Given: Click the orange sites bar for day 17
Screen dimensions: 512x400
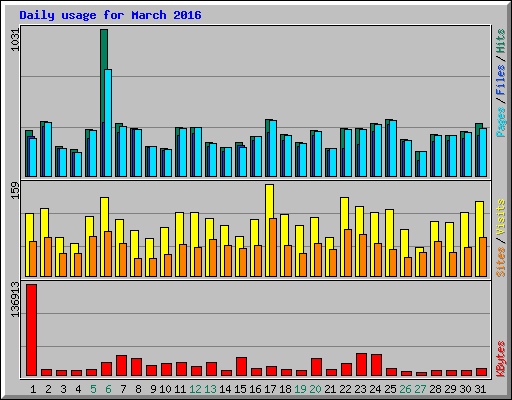Looking at the screenshot, I should point(273,247).
